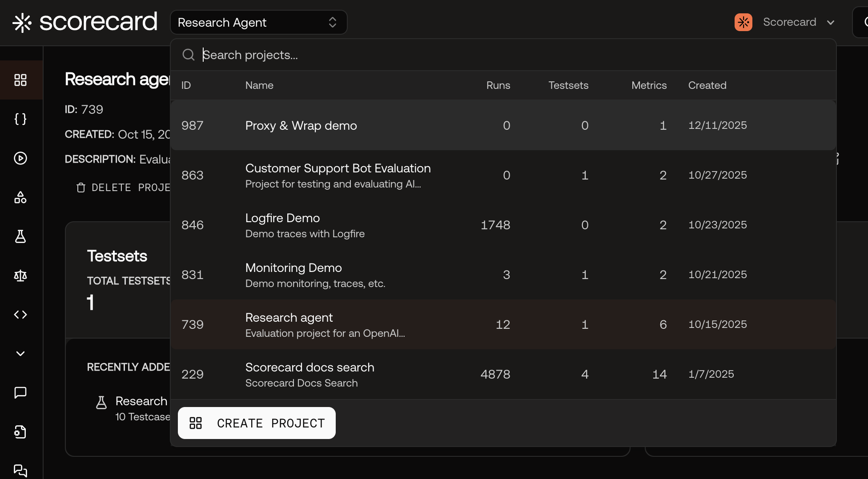Select the Monitoring Demo project
The height and width of the screenshot is (479, 868).
(x=503, y=275)
